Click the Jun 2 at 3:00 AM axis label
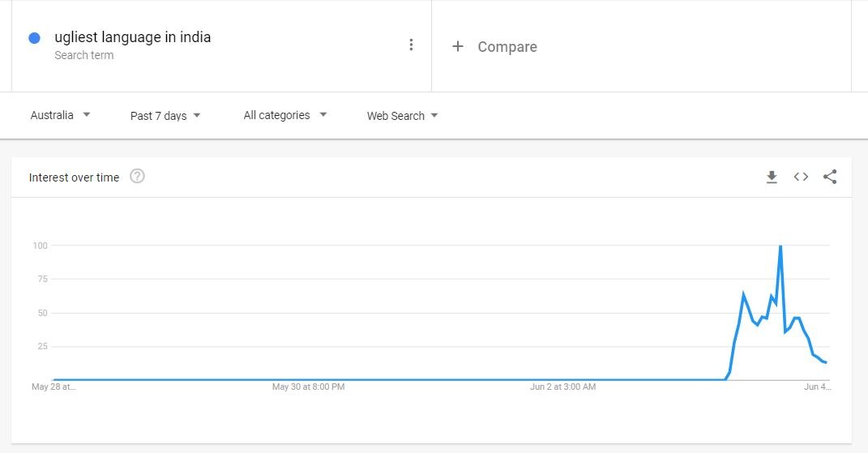The image size is (868, 453). click(563, 387)
